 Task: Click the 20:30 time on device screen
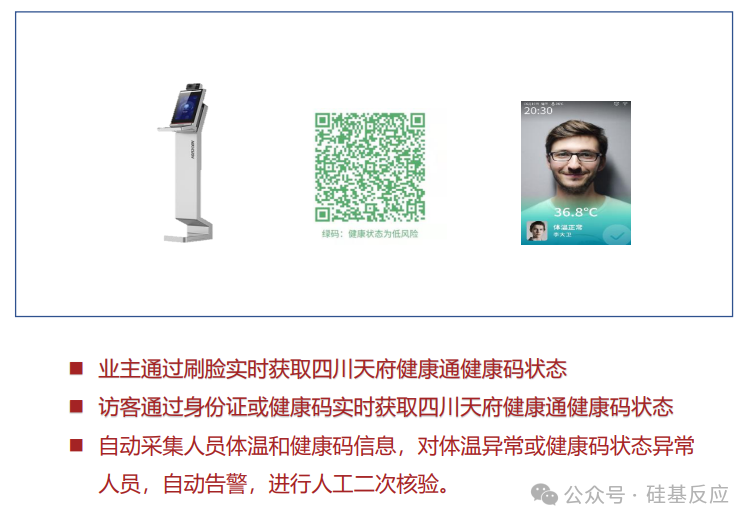pyautogui.click(x=538, y=111)
